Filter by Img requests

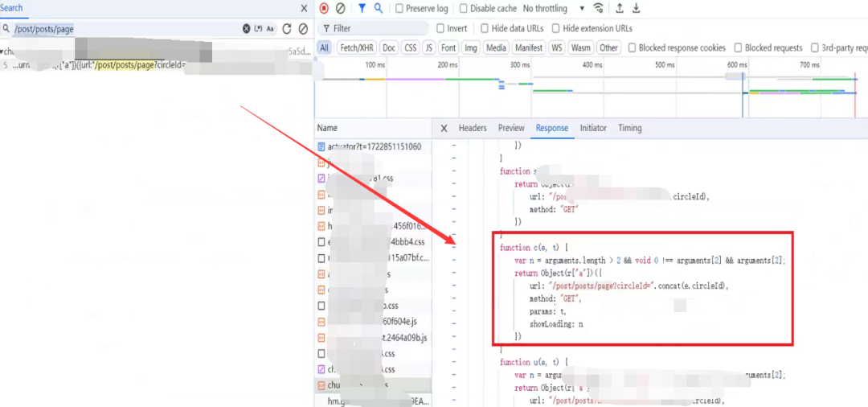pyautogui.click(x=470, y=48)
